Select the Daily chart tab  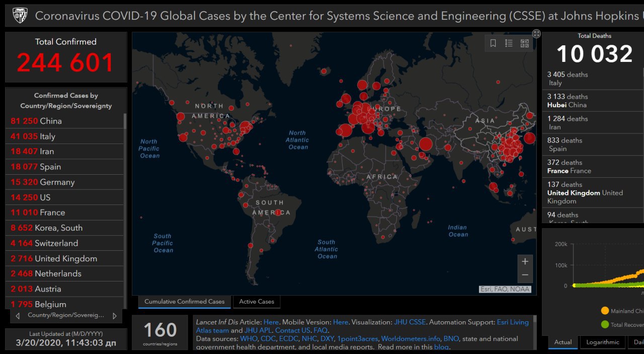click(x=636, y=342)
